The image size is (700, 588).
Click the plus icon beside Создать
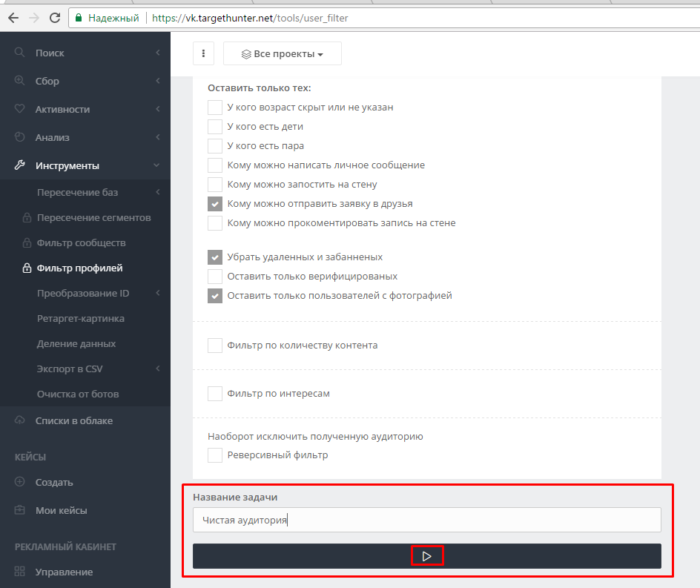coord(20,482)
